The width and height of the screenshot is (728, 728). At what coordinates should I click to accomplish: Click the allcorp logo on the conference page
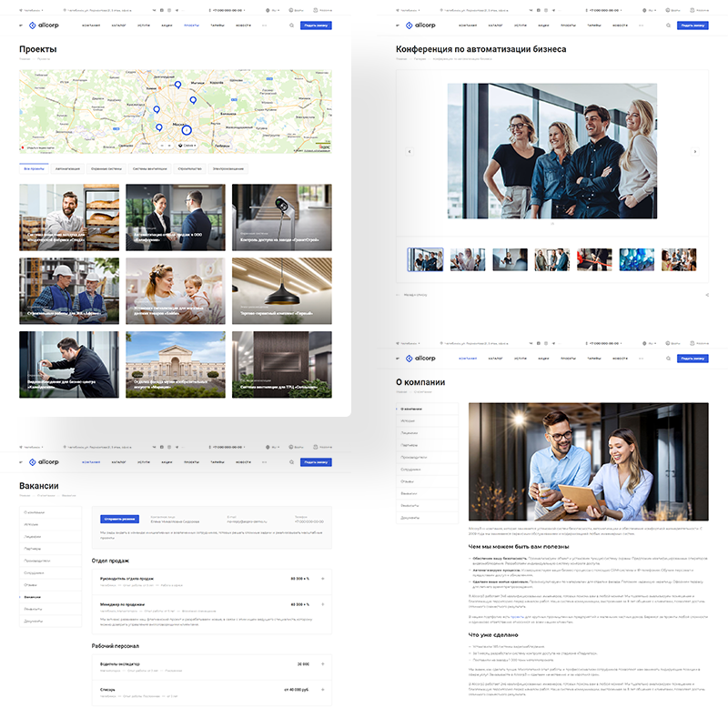(x=420, y=25)
